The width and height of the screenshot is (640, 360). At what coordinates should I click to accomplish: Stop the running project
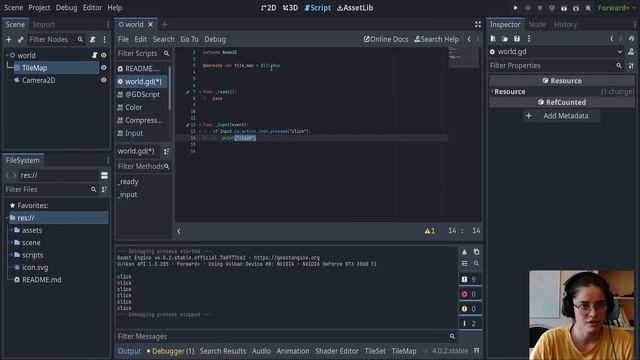point(540,8)
